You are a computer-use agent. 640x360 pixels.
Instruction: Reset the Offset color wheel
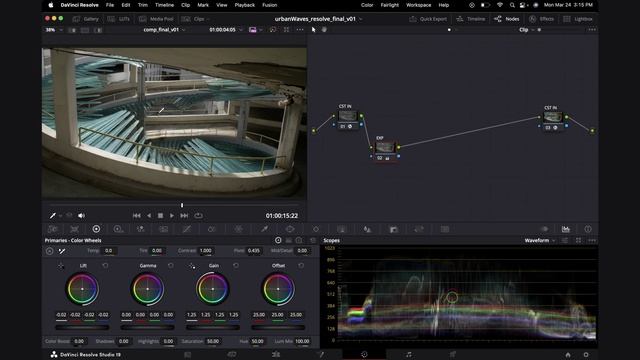pyautogui.click(x=301, y=266)
